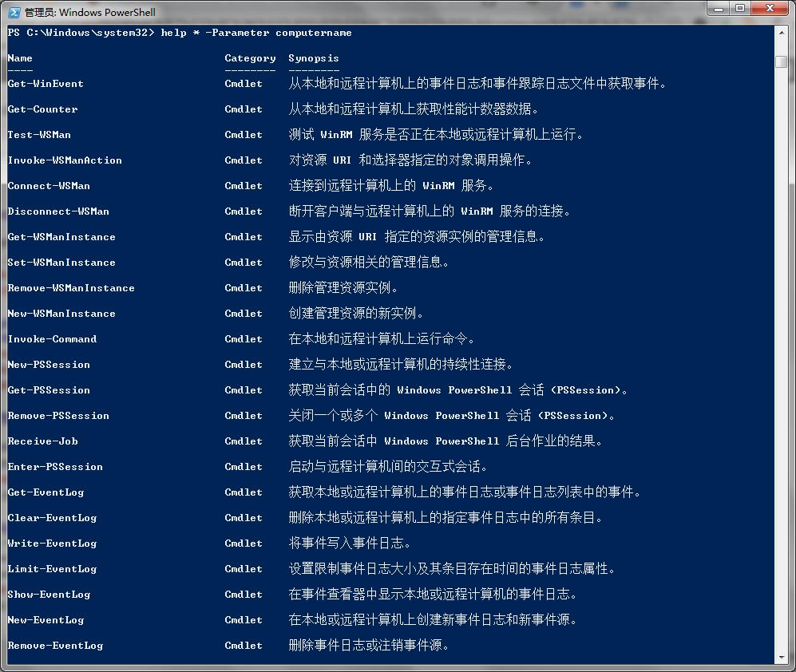
Task: Click the scrollbar down arrow
Action: pos(782,658)
